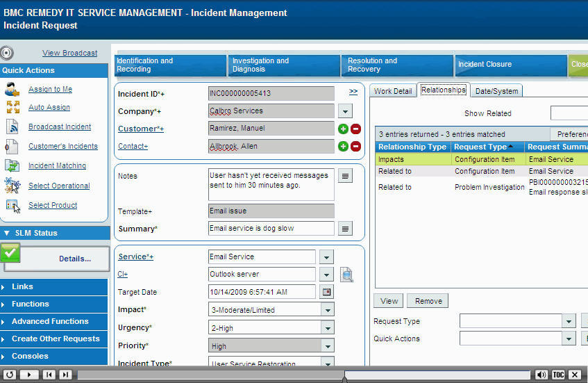Click red minus icon beside Contact field
Screen dimensions: 588x383
pyautogui.click(x=356, y=146)
